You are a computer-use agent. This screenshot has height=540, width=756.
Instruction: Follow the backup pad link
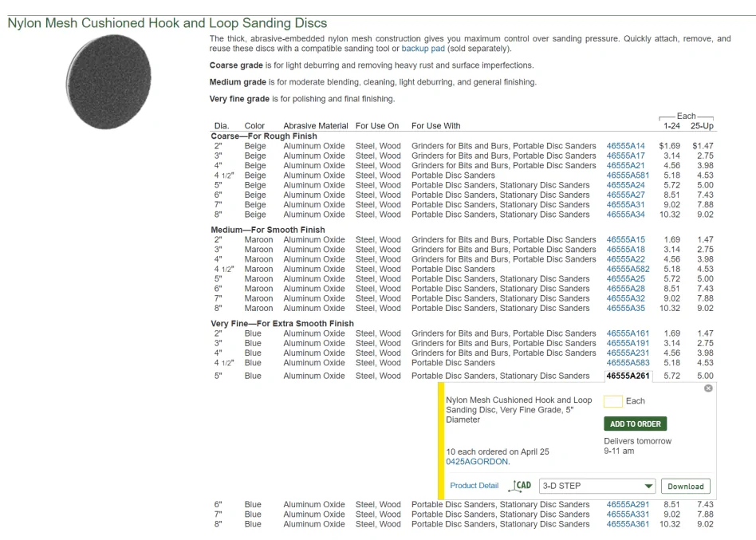pos(423,49)
